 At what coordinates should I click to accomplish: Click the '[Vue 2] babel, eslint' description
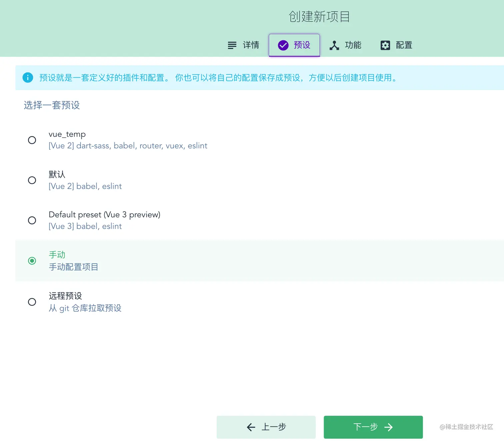click(85, 186)
